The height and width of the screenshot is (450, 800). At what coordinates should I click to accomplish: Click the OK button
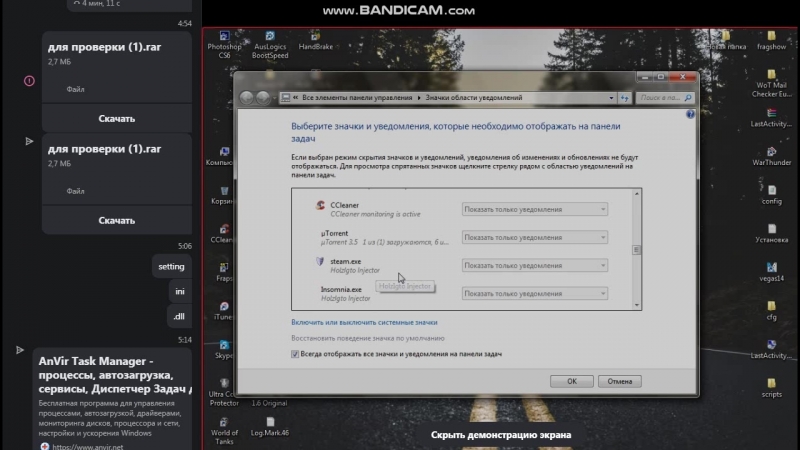(571, 381)
